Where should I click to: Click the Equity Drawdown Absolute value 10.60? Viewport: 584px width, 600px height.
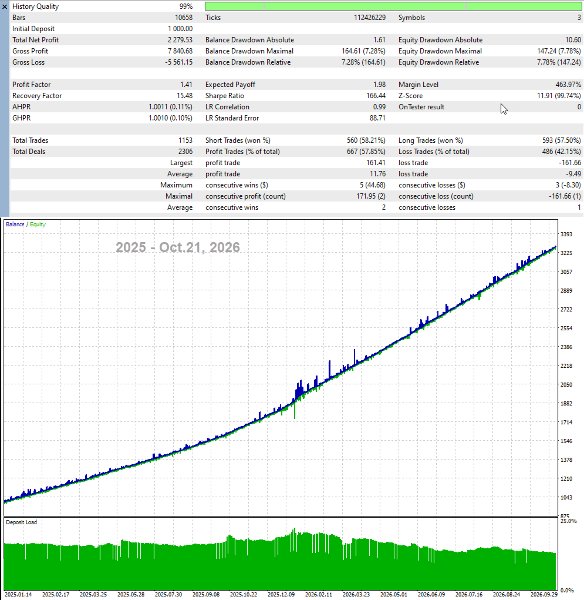tap(573, 40)
